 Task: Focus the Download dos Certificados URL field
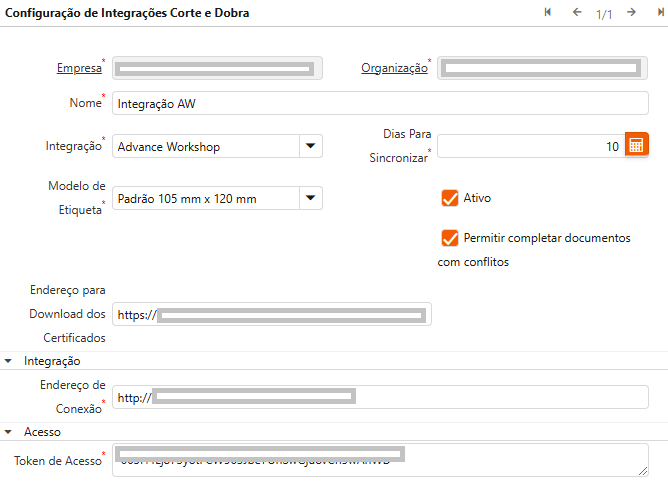tap(271, 314)
